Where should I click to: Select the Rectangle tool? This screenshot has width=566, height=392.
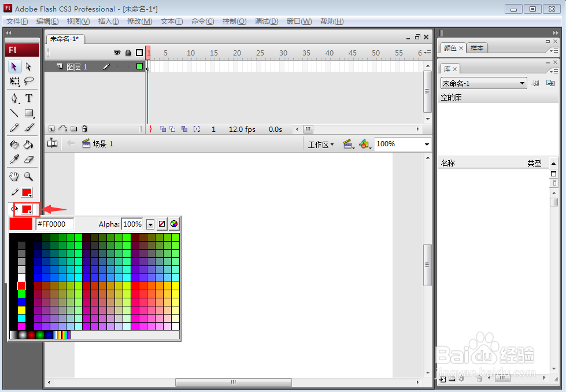[28, 113]
